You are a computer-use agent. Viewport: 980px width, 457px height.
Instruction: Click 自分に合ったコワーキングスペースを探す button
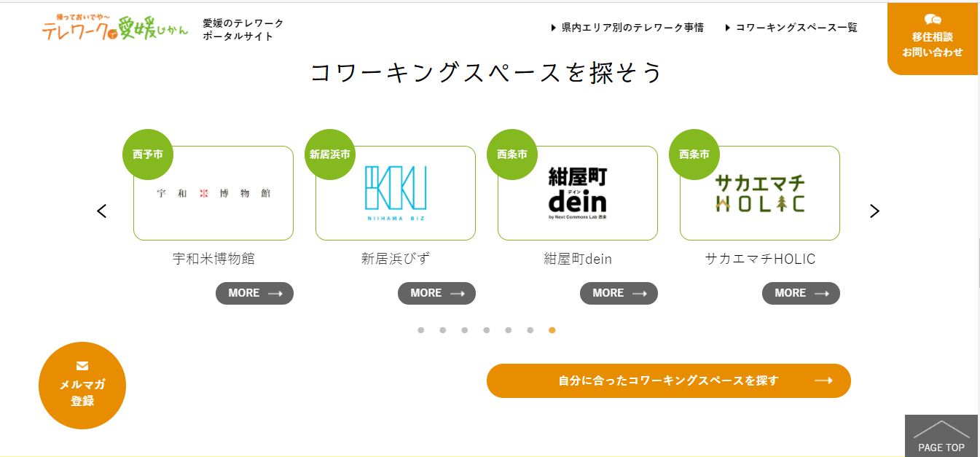coord(669,380)
